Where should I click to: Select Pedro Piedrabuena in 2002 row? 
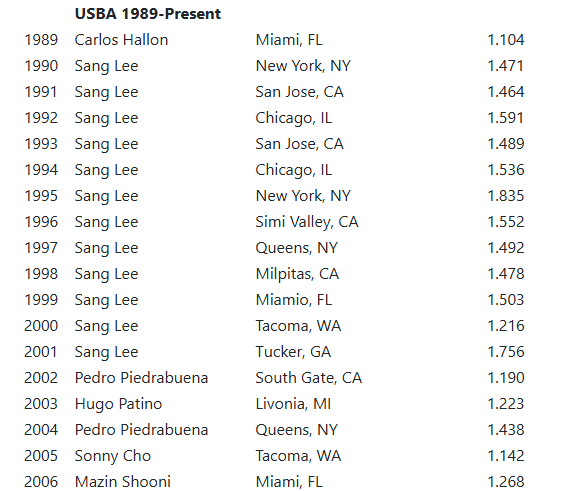141,378
